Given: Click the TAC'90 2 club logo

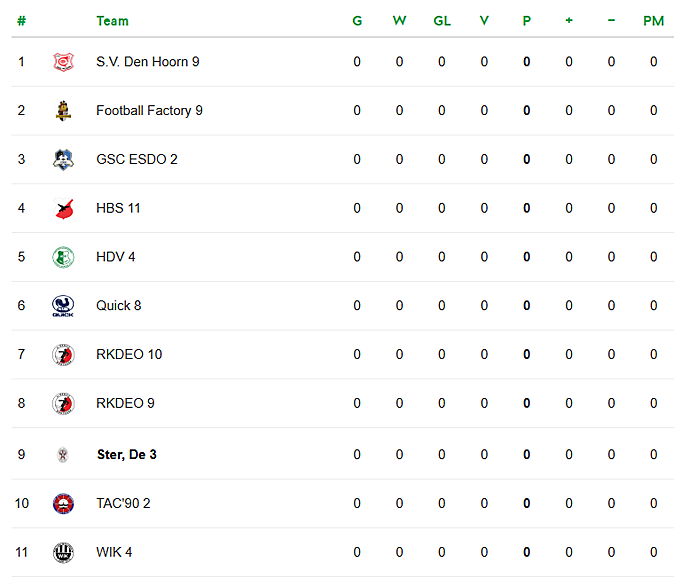Looking at the screenshot, I should pyautogui.click(x=63, y=504).
